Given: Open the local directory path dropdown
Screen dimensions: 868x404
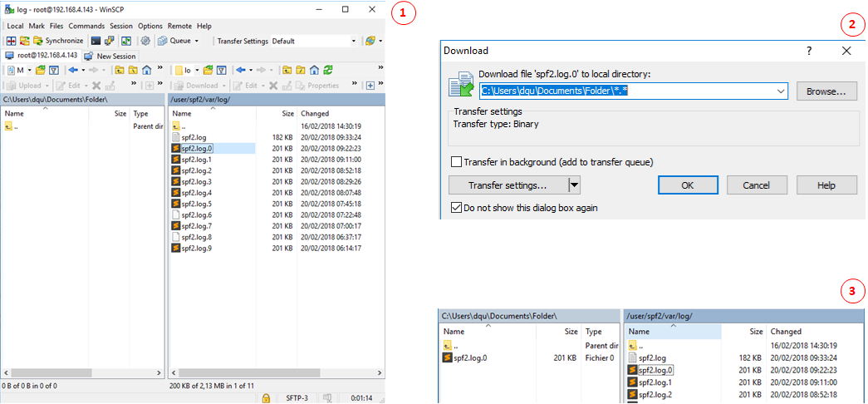Looking at the screenshot, I should 781,91.
